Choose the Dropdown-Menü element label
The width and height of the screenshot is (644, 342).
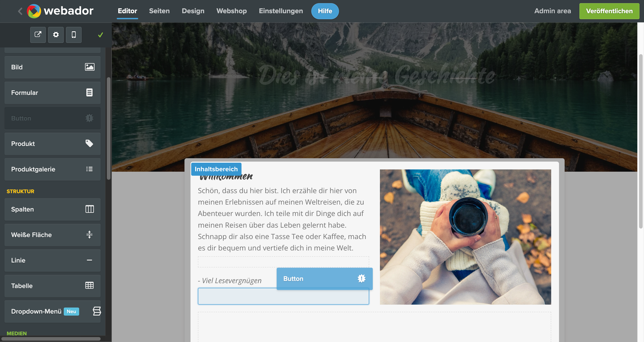(x=36, y=311)
